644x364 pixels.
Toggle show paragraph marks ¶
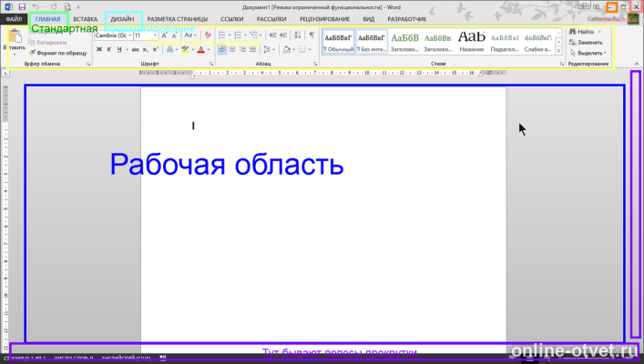pyautogui.click(x=312, y=35)
